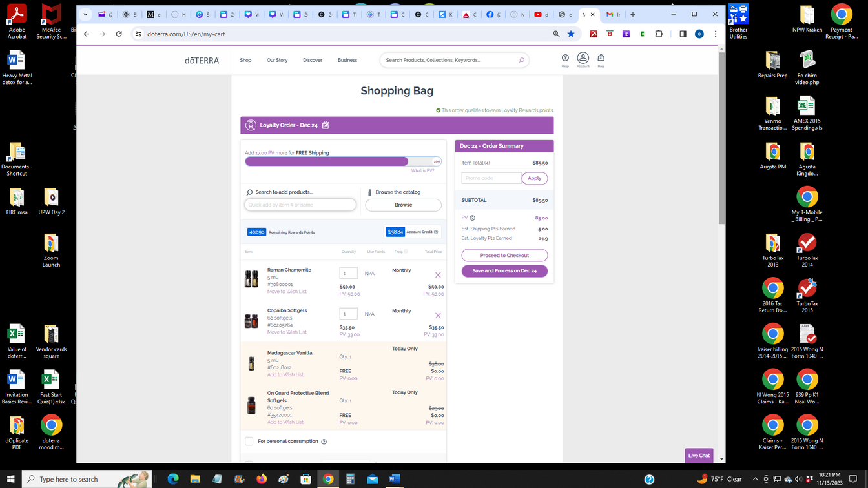868x488 pixels.
Task: Click the info icon next to Freq column
Action: point(406,252)
